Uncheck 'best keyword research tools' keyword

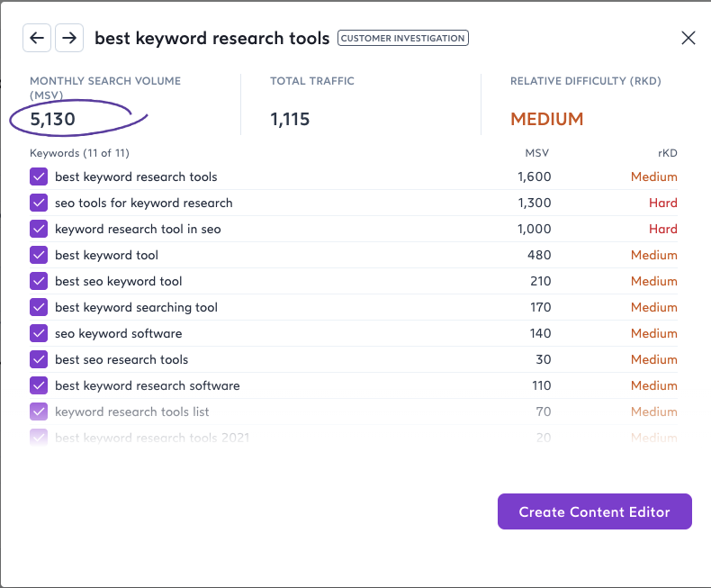click(x=39, y=176)
